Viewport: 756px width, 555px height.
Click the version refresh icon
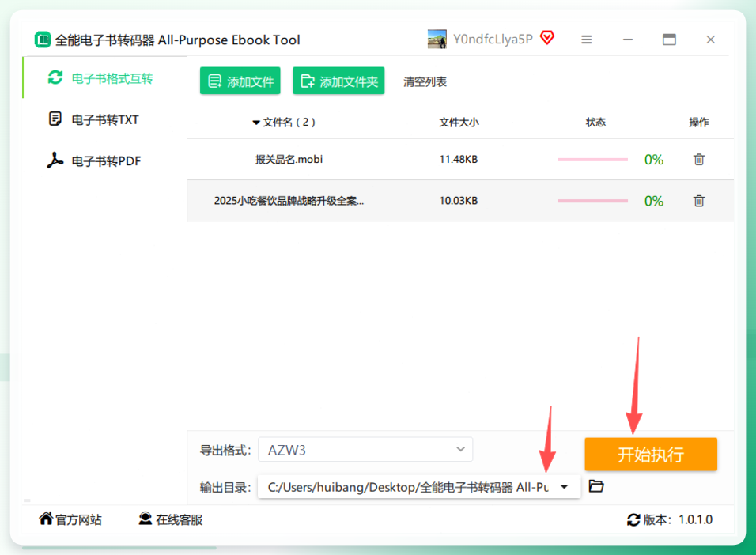[x=633, y=519]
